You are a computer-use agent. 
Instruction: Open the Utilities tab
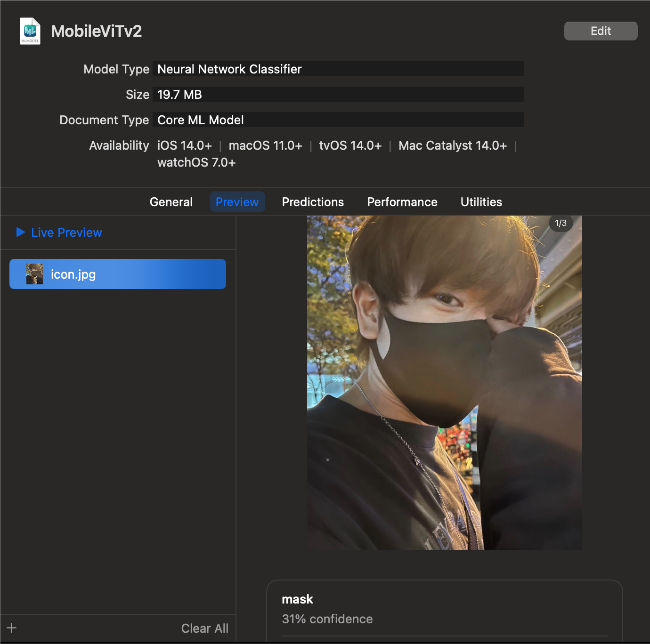click(481, 202)
